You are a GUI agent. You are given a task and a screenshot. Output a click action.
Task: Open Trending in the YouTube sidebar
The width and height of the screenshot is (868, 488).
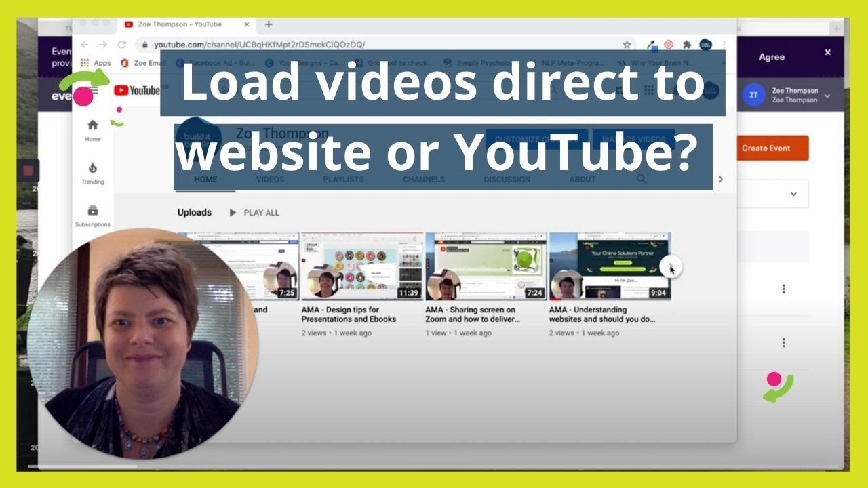point(93,173)
